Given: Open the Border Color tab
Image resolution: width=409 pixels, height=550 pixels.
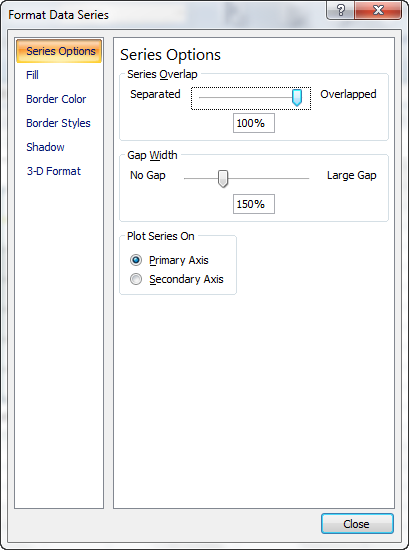Looking at the screenshot, I should pos(56,99).
